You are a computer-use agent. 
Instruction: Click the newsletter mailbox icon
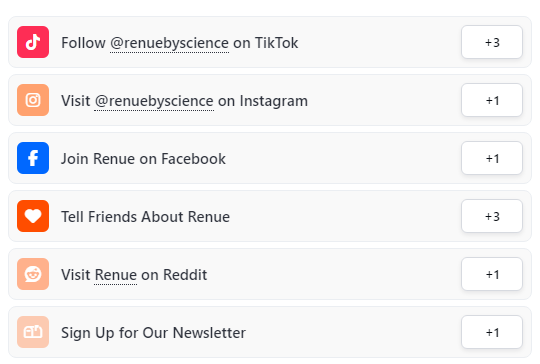click(33, 332)
